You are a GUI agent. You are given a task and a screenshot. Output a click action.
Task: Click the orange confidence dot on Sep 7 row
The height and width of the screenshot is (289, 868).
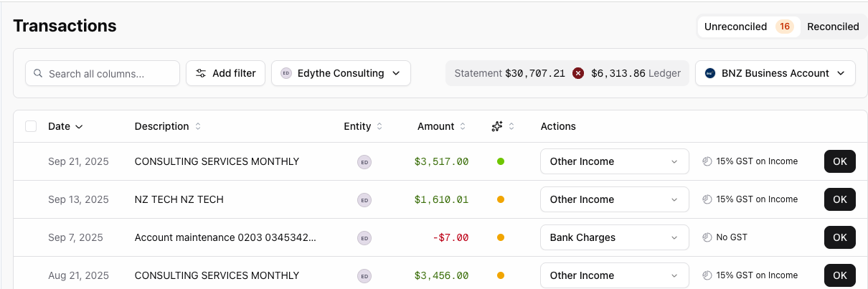point(501,237)
